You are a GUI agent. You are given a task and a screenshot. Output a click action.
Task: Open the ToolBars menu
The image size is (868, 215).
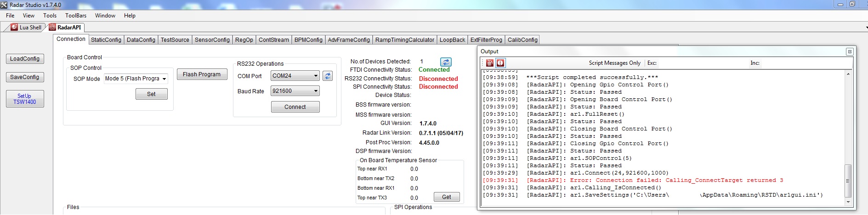click(x=76, y=16)
